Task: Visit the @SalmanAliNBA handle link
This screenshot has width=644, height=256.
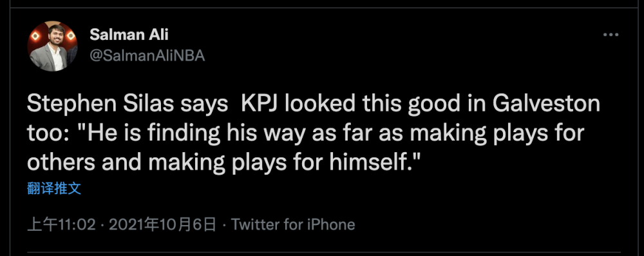Action: tap(147, 55)
